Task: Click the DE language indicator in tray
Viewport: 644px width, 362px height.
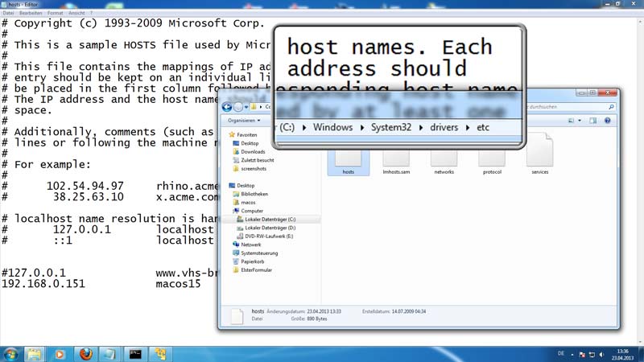Action: click(x=561, y=354)
